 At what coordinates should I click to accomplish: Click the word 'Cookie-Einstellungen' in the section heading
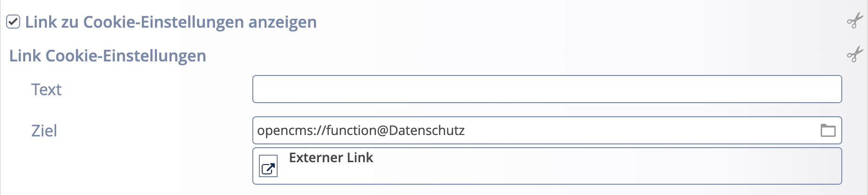[125, 56]
